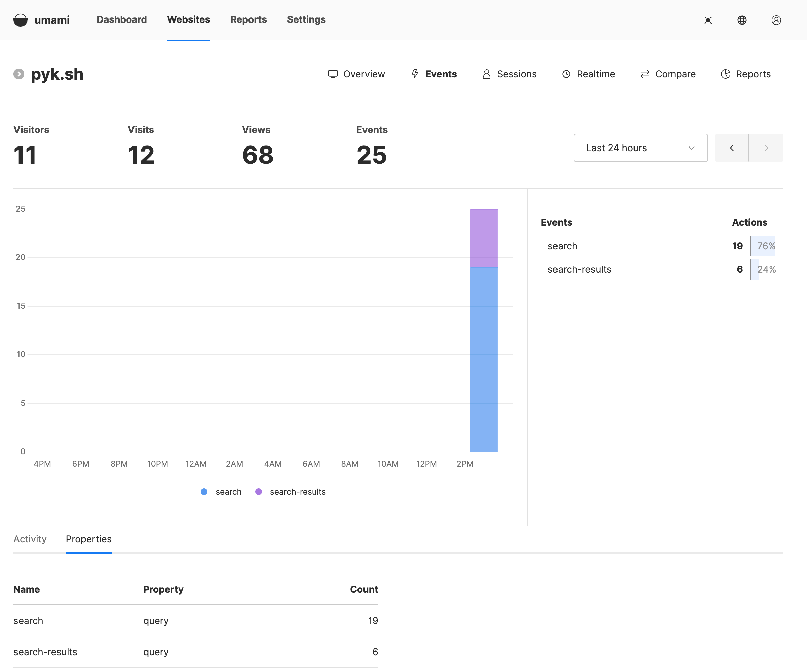
Task: Go to the previous time period
Action: tap(731, 148)
